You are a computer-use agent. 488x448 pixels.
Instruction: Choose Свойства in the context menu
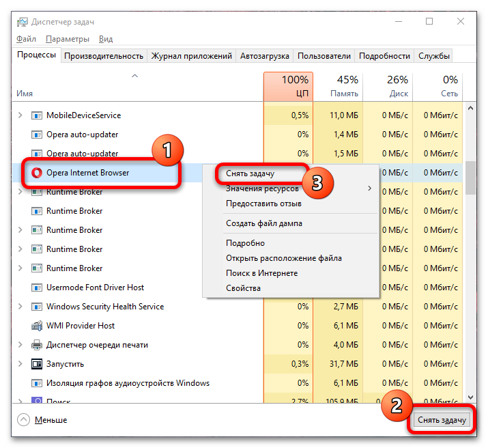(x=243, y=288)
